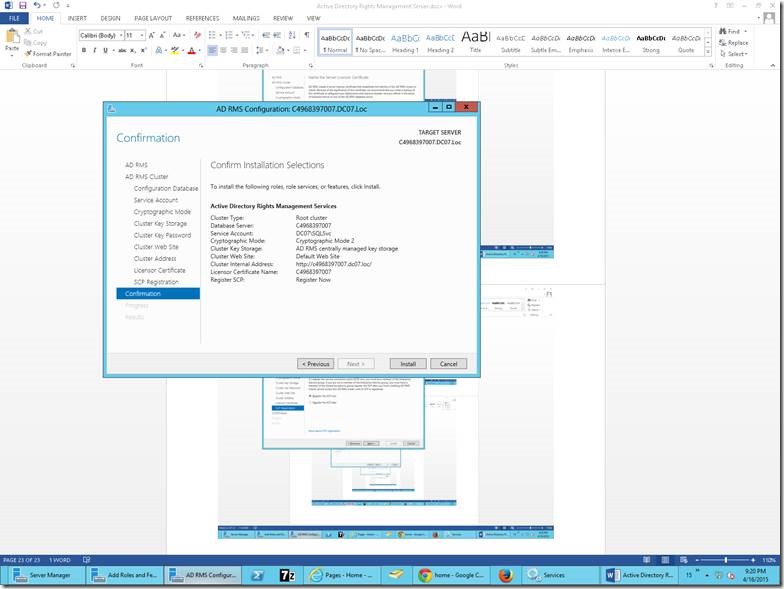The image size is (784, 589).
Task: Switch to Google Chrome taskbar window
Action: click(x=452, y=575)
